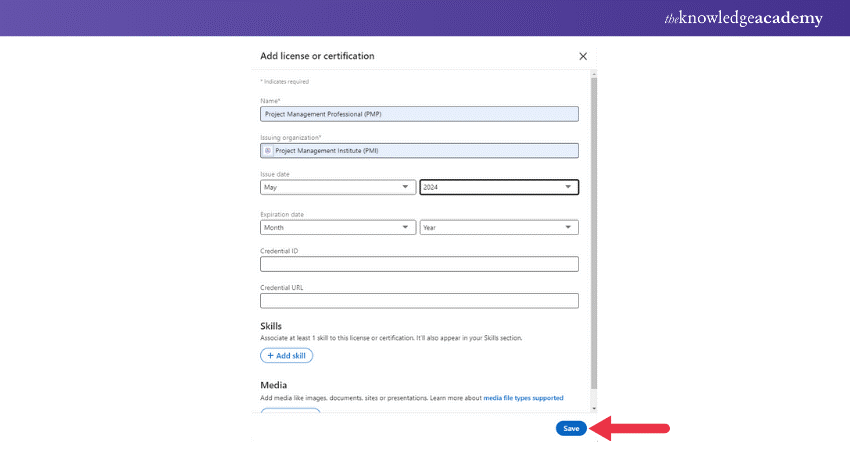Select the Credential URL text box
The image size is (850, 450).
(x=419, y=301)
